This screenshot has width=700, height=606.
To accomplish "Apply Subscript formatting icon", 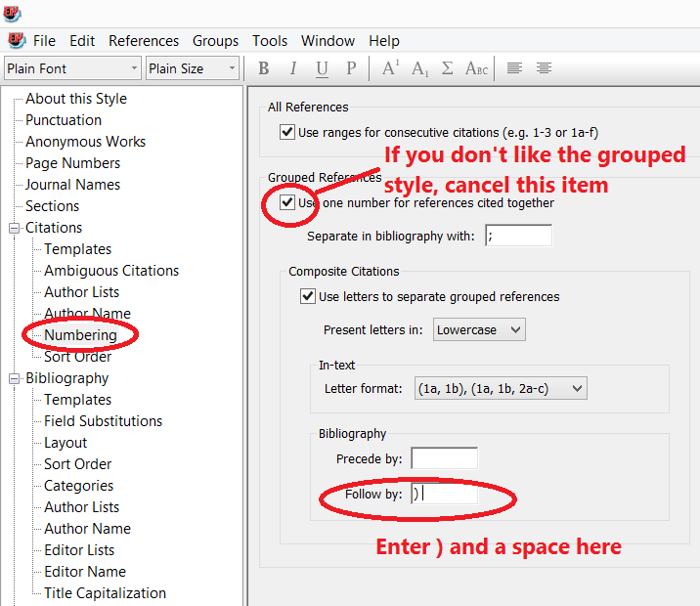I will coord(419,68).
